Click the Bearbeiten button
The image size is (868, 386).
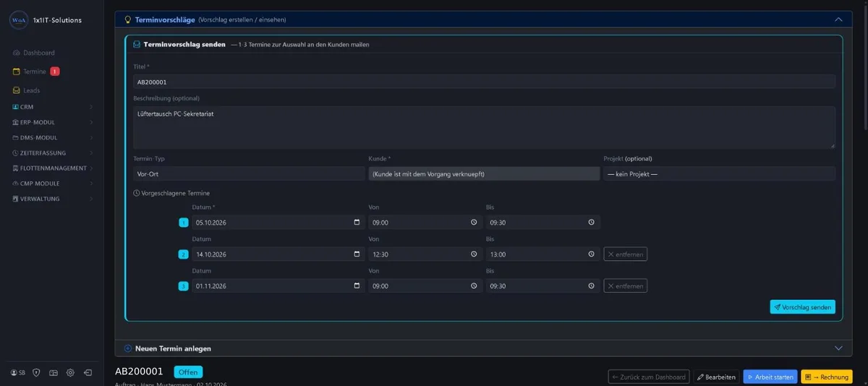717,377
